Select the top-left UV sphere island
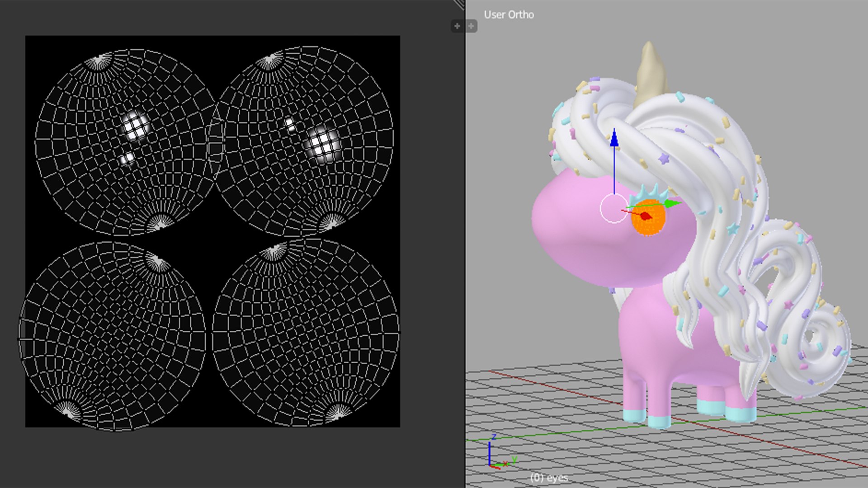The width and height of the screenshot is (868, 488). click(x=127, y=142)
